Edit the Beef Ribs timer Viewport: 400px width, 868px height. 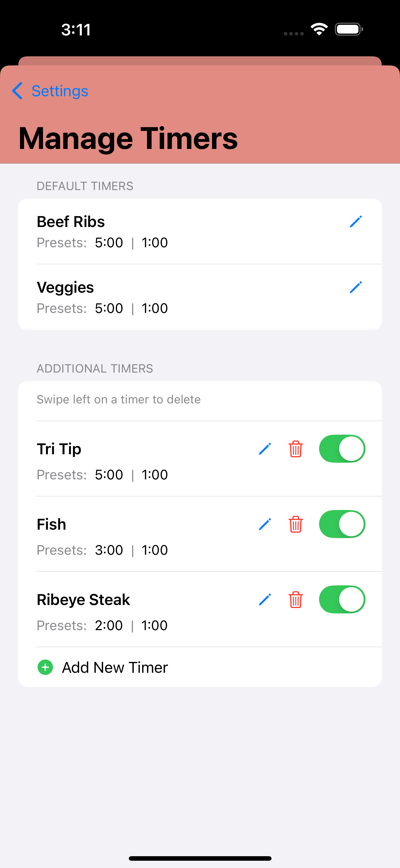[355, 222]
